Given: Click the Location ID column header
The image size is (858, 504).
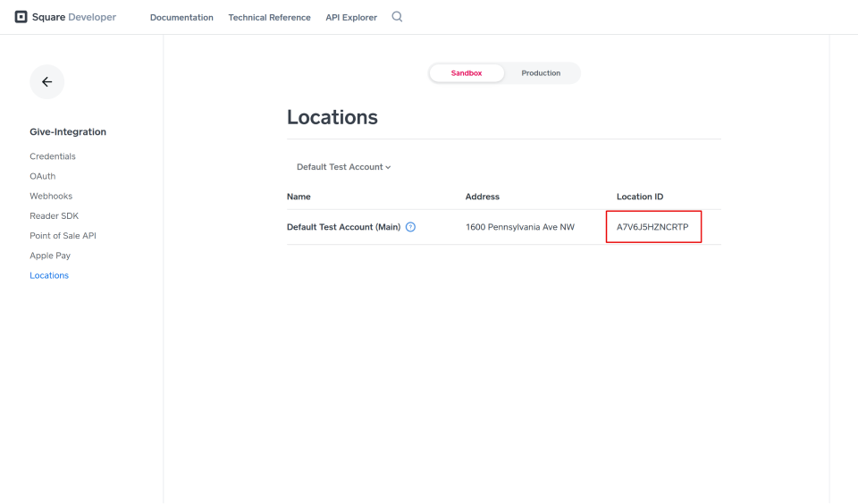Looking at the screenshot, I should tap(640, 197).
